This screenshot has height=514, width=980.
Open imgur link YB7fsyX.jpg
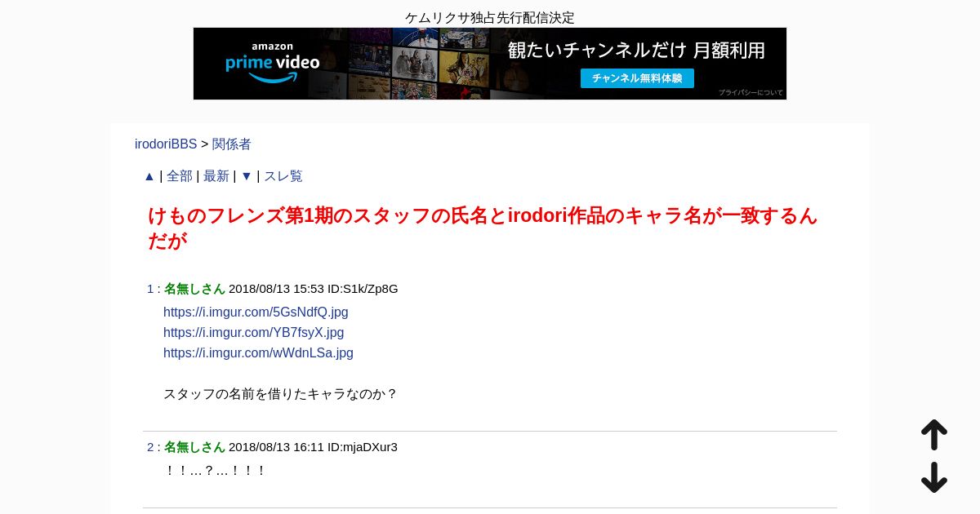254,333
